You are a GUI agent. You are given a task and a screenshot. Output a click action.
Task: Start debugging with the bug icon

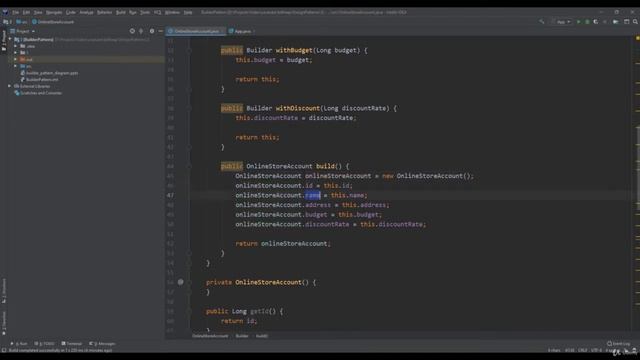pos(587,22)
